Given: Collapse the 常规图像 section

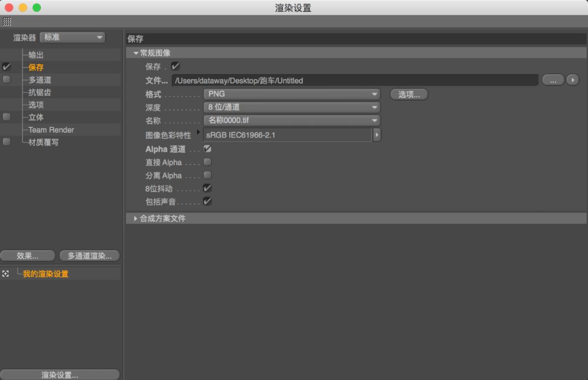Looking at the screenshot, I should pyautogui.click(x=136, y=53).
